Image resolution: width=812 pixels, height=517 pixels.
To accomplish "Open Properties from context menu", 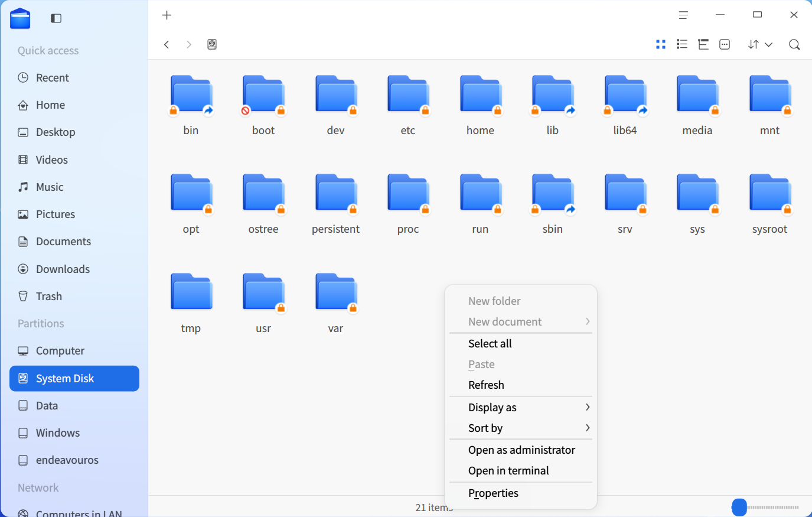I will (x=521, y=493).
